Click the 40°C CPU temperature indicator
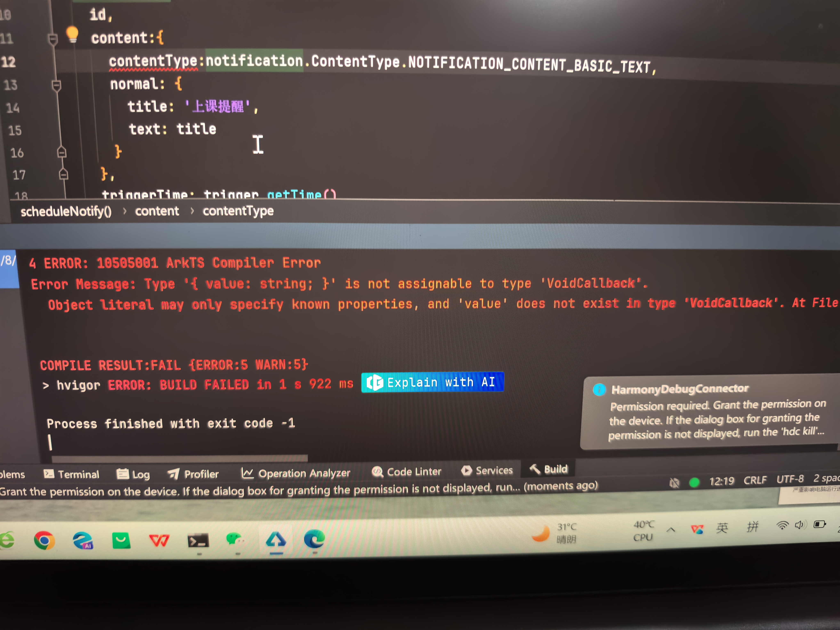The height and width of the screenshot is (630, 840). 644,531
